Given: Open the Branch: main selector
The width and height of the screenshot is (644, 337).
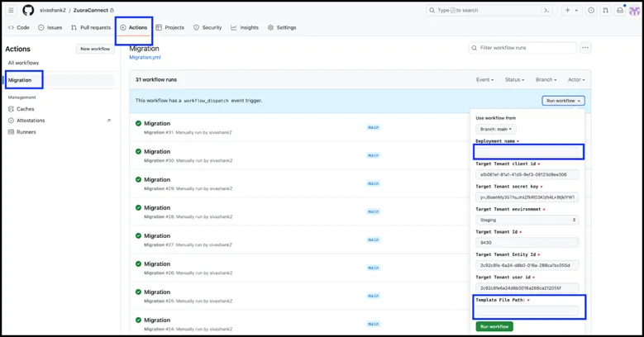Looking at the screenshot, I should (496, 129).
